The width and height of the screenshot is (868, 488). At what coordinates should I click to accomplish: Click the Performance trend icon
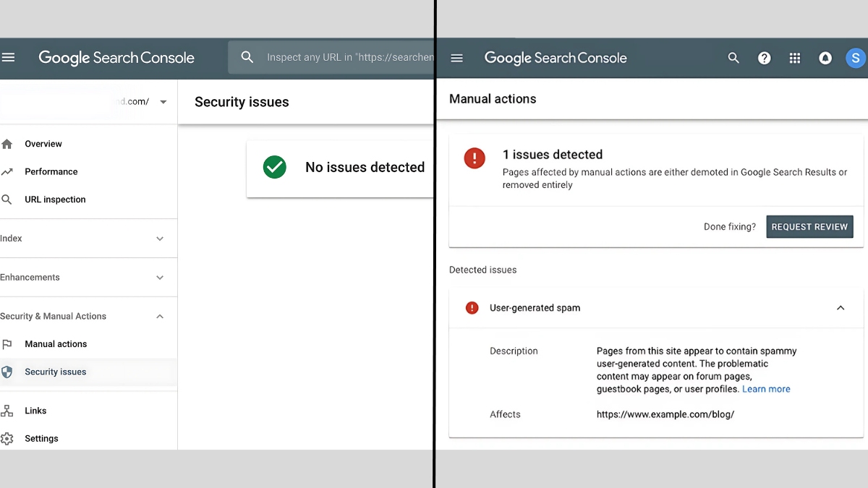(x=7, y=171)
